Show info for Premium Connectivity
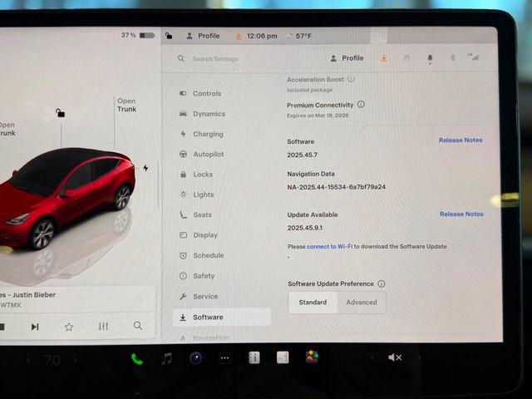 (361, 105)
